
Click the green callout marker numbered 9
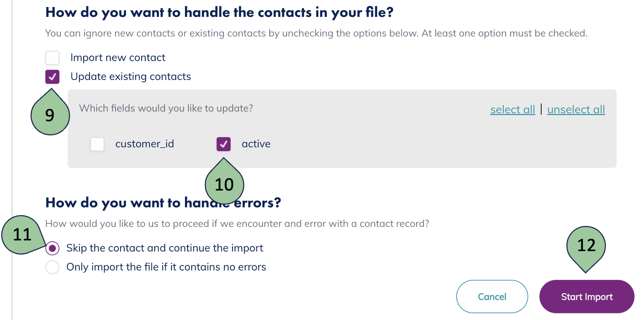point(50,115)
